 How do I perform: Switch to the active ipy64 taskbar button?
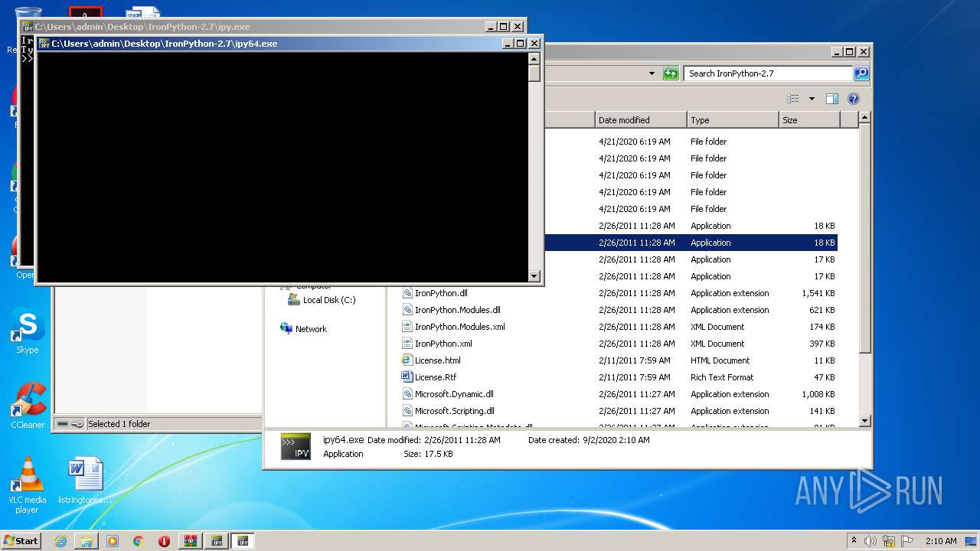click(x=243, y=541)
